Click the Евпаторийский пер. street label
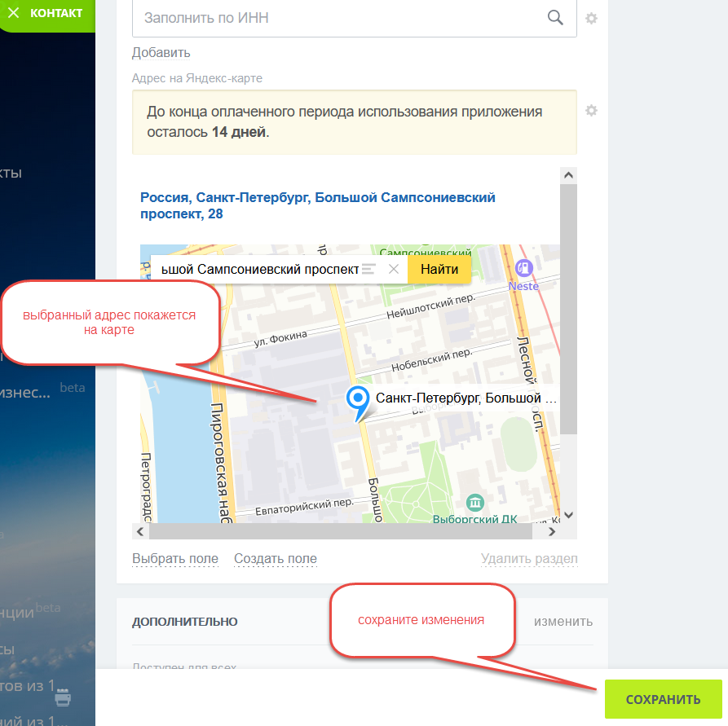Viewport: 728px width, 726px height. pyautogui.click(x=305, y=507)
